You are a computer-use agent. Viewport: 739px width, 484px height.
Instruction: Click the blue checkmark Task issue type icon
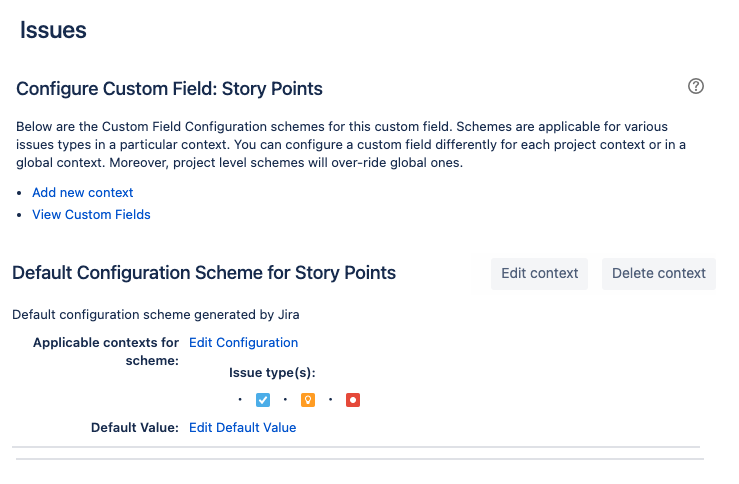(263, 400)
